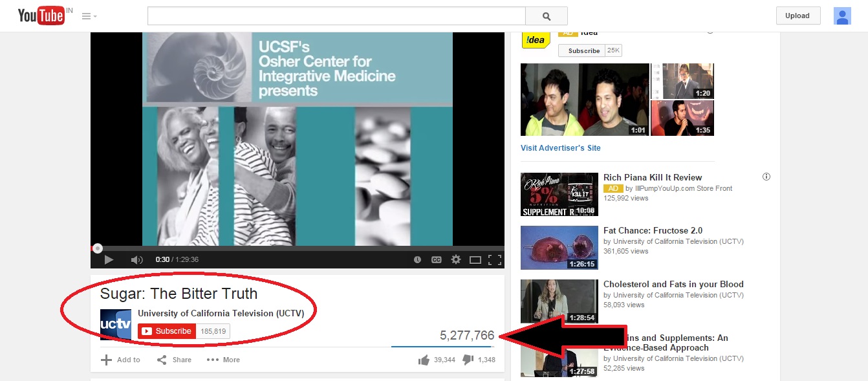Click the title "Sugar: The Bitter Truth"
This screenshot has width=868, height=381.
tap(179, 294)
